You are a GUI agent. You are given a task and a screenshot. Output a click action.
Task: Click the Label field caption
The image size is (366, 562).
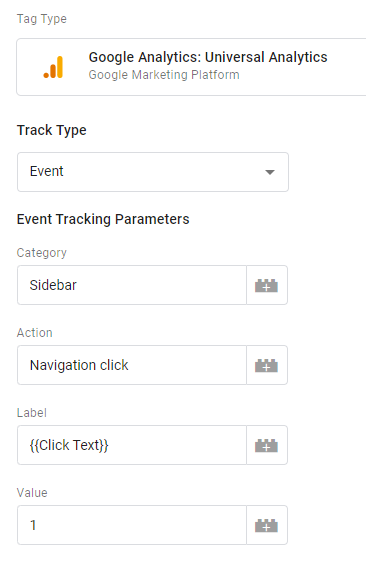[32, 413]
